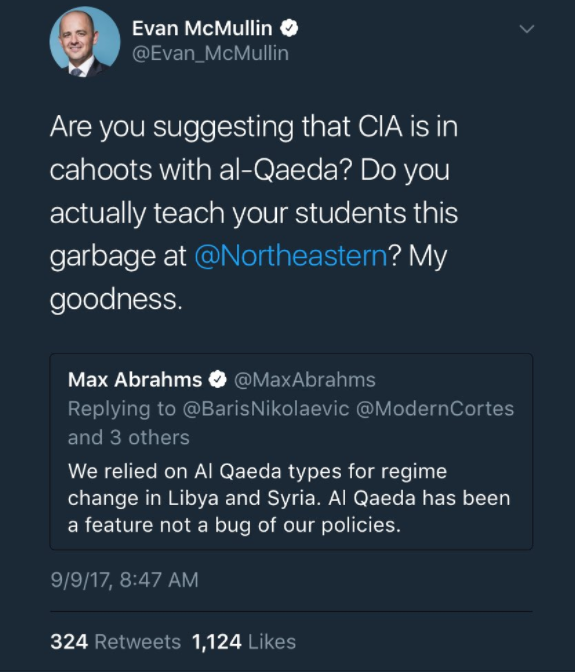Viewport: 575px width, 672px height.
Task: Click the 'Replying to' label in the quoted tweet
Action: [x=122, y=408]
